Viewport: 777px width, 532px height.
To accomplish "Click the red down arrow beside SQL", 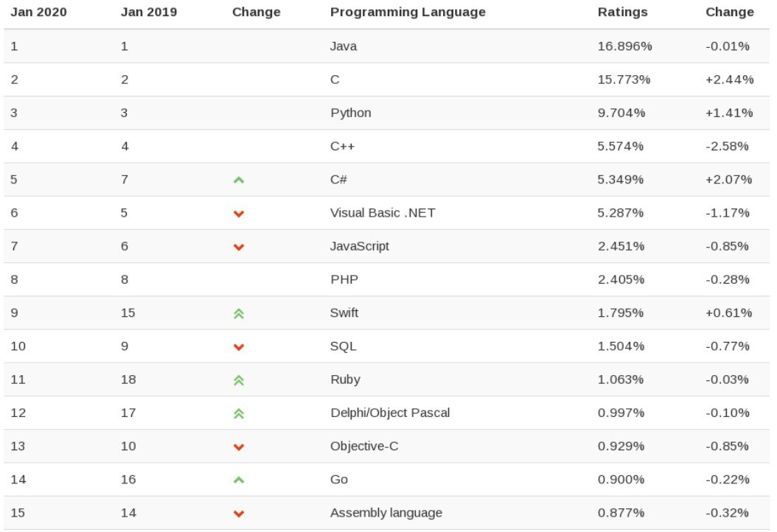I will click(x=238, y=347).
